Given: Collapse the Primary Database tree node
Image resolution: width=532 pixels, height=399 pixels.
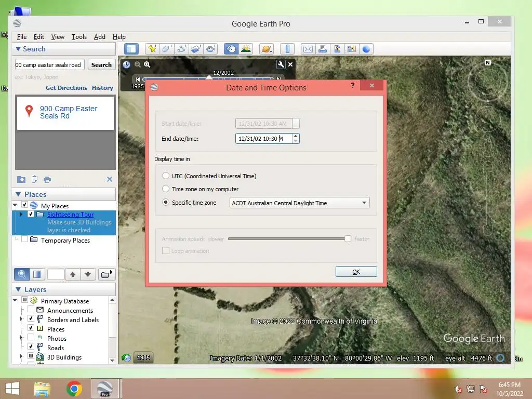Looking at the screenshot, I should [x=15, y=300].
